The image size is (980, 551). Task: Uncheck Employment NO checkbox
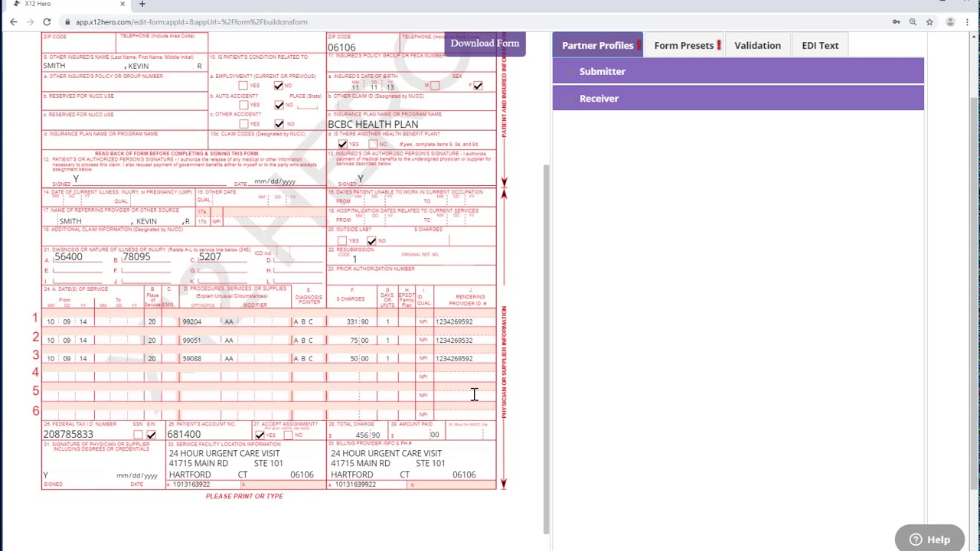pyautogui.click(x=279, y=86)
